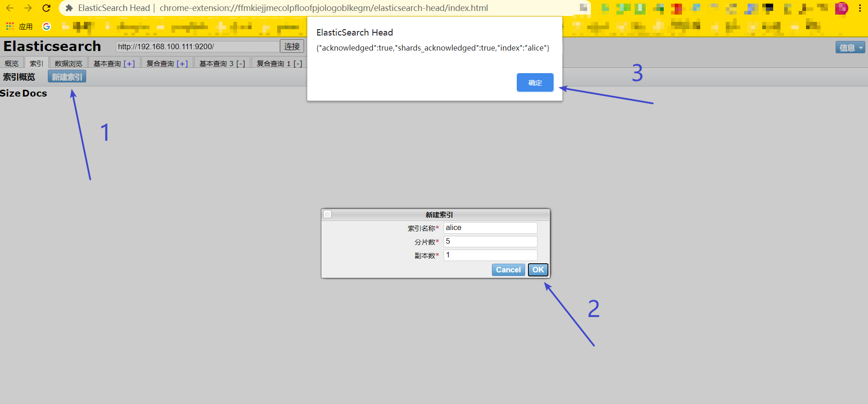Close 基本查询 3 tab via [-]

[x=240, y=64]
